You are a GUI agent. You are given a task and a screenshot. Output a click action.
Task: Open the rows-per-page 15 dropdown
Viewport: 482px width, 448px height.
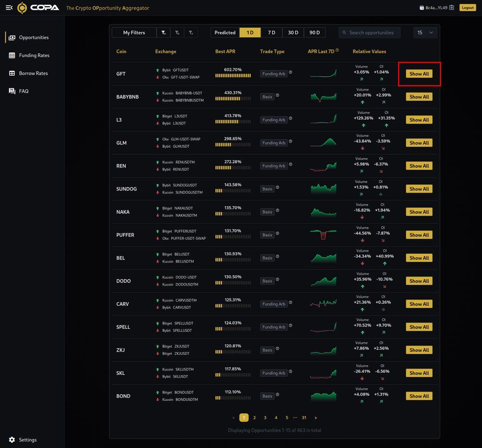pyautogui.click(x=425, y=33)
